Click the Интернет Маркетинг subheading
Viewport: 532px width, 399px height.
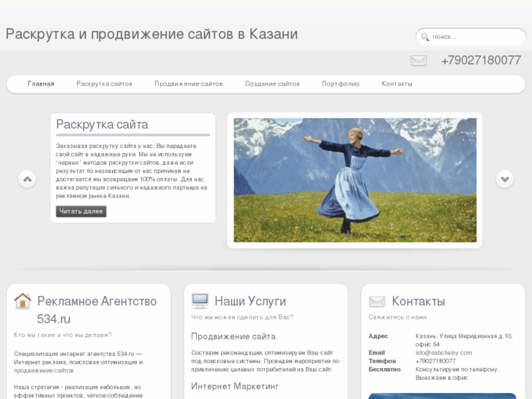tap(235, 387)
